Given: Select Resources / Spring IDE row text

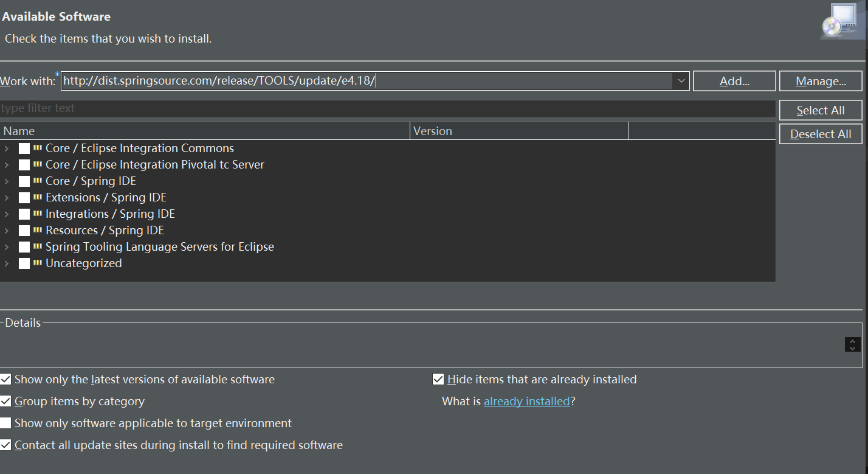Looking at the screenshot, I should click(x=105, y=230).
